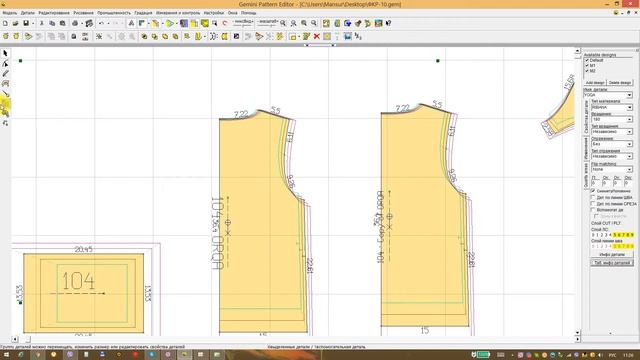Click the first magnifier zoom icon after combo boxes

pyautogui.click(x=283, y=24)
